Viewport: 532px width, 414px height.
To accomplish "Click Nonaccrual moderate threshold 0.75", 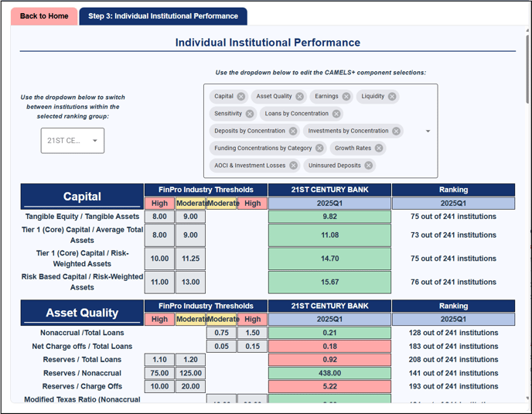I will (222, 333).
